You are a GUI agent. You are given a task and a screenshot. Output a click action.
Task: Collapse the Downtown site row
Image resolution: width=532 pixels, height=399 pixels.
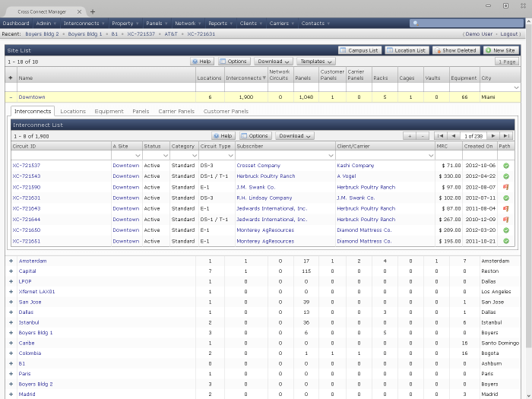11,97
